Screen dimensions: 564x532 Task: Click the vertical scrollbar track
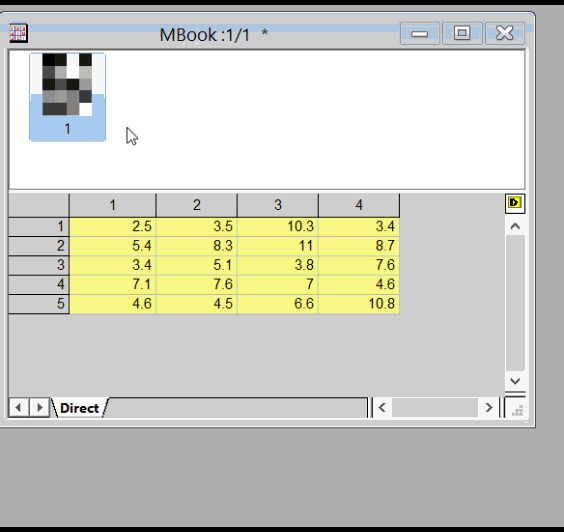[515, 303]
